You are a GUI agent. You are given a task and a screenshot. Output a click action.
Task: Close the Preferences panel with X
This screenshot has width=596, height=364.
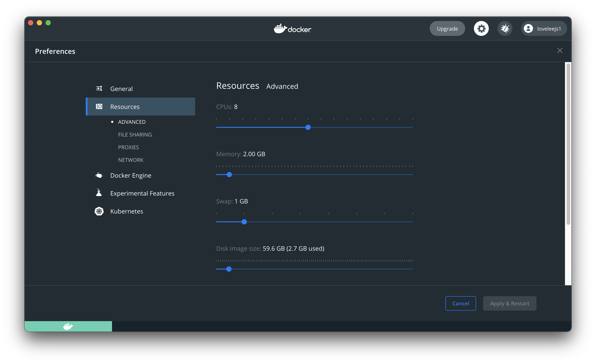pos(559,51)
